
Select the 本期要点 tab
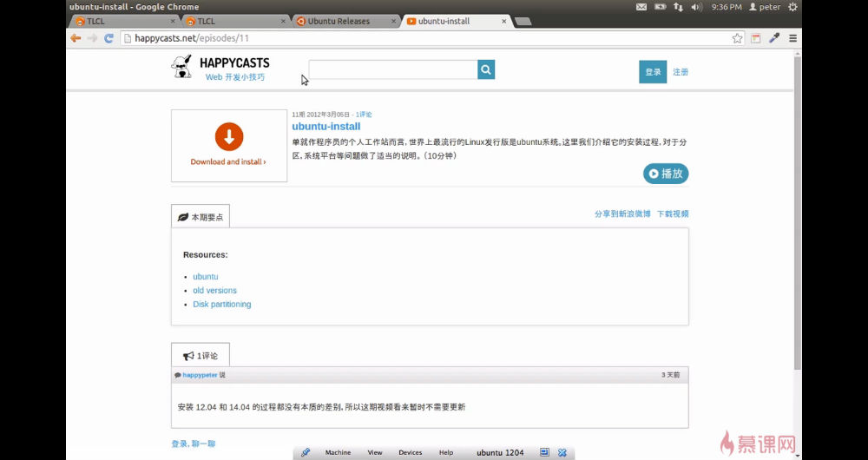(201, 217)
